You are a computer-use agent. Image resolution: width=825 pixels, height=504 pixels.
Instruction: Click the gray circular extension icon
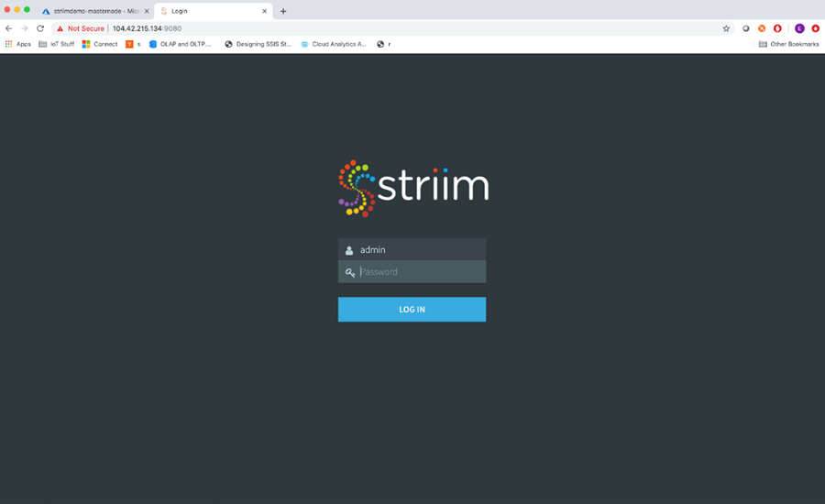[x=745, y=28]
